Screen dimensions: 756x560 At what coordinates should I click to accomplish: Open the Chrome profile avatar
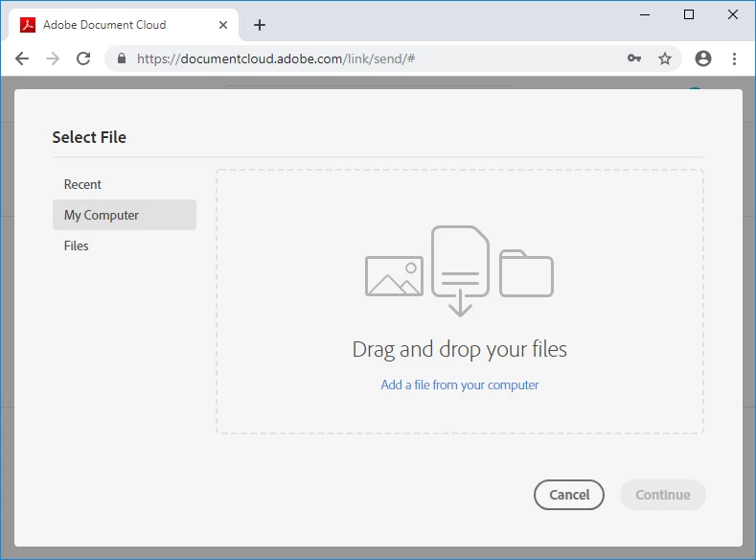(x=703, y=58)
